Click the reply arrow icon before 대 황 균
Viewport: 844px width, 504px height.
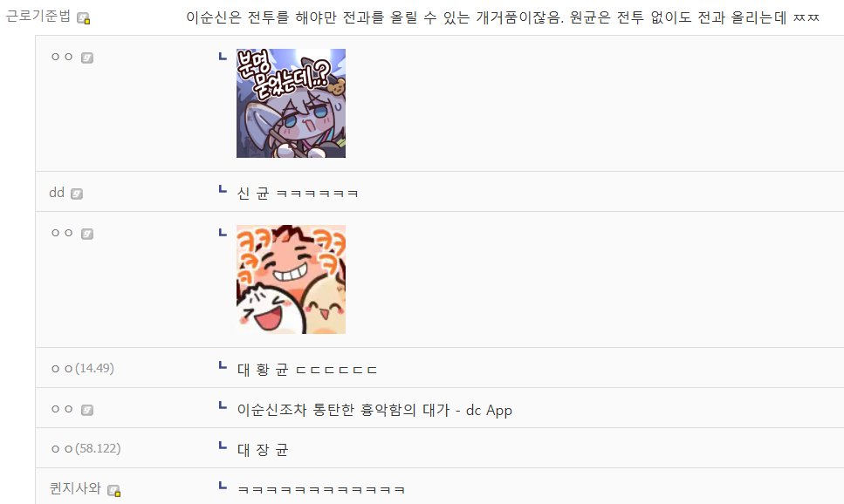(223, 365)
